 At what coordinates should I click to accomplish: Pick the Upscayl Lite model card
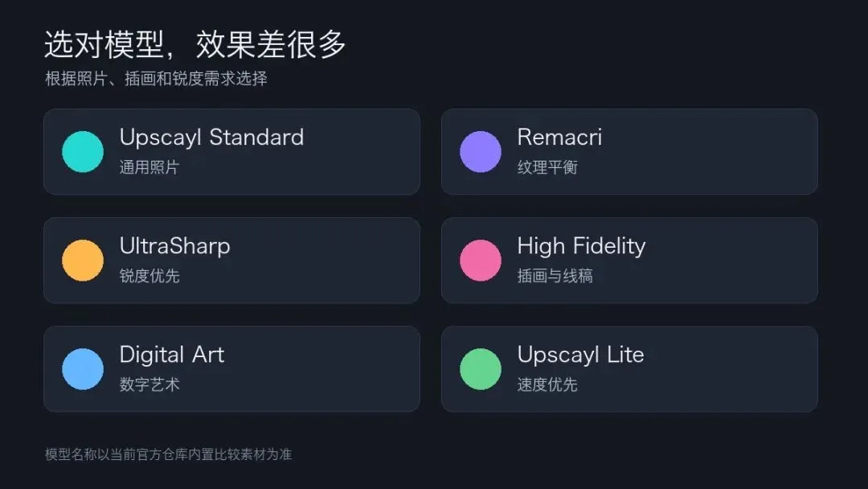629,369
